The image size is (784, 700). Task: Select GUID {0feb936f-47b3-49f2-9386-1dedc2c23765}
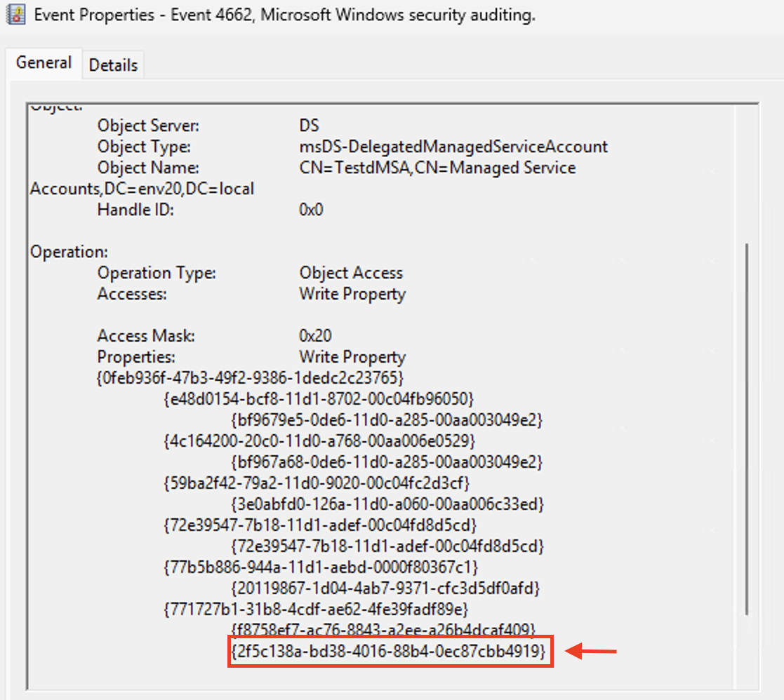coord(249,378)
